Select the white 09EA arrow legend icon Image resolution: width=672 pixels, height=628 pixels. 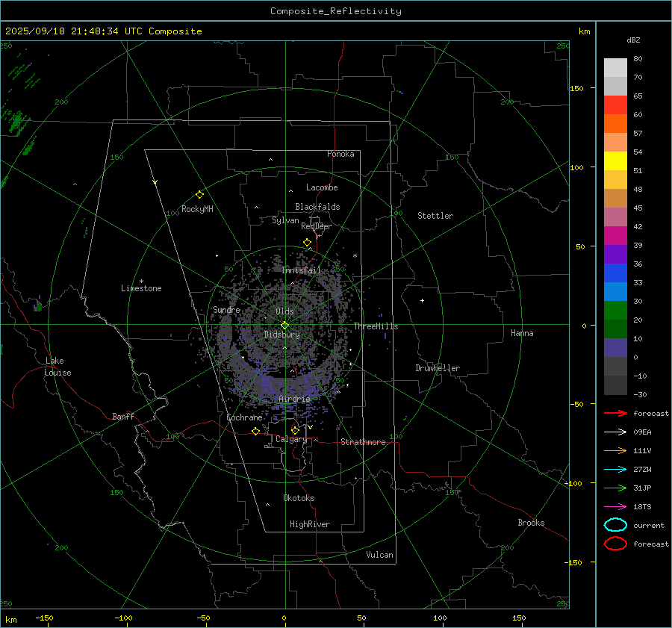coord(615,432)
